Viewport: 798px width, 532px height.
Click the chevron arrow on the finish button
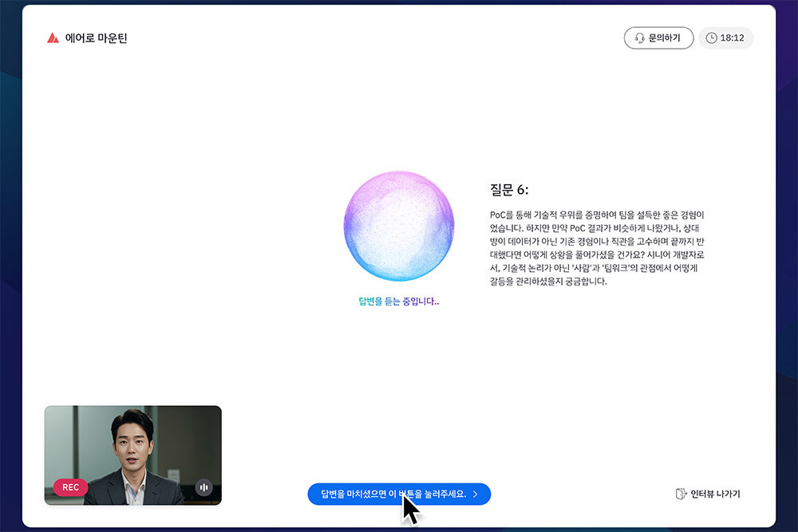point(476,495)
